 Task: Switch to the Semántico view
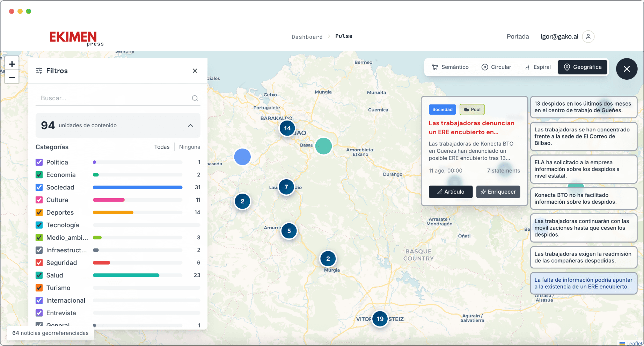coord(450,67)
